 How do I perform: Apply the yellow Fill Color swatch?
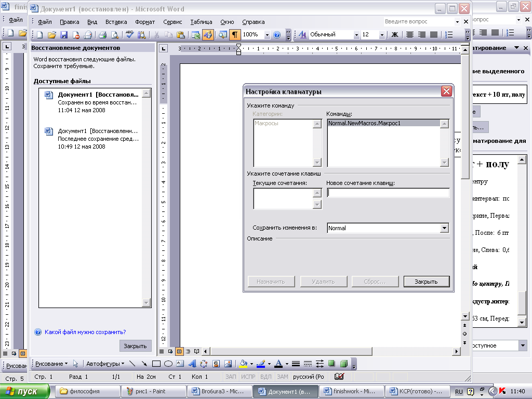[x=243, y=364]
